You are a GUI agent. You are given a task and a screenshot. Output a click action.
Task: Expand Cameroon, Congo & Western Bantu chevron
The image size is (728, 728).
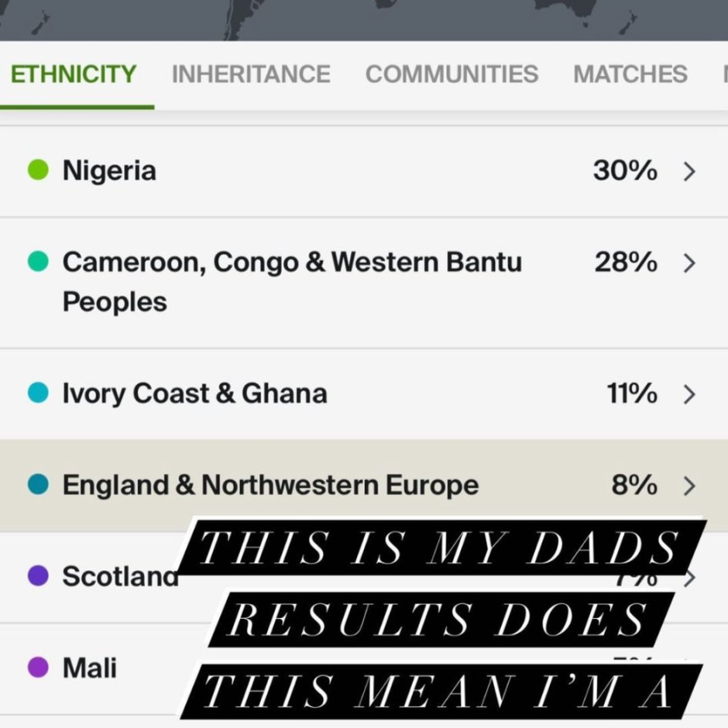pyautogui.click(x=690, y=263)
